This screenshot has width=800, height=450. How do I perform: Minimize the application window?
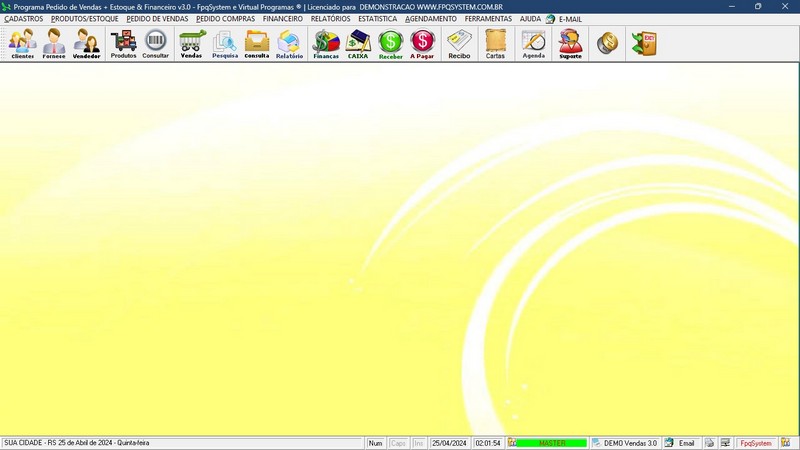[x=732, y=7]
